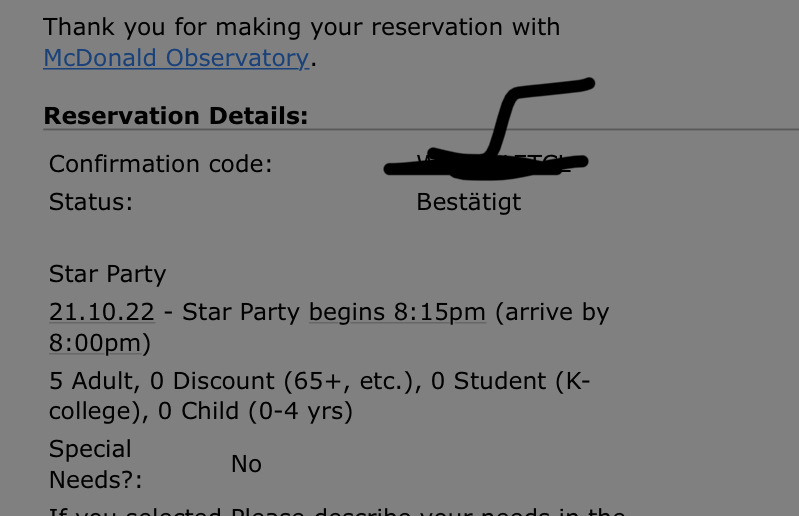Click the partially visible 'If you selected' line
The image size is (799, 516).
337,510
